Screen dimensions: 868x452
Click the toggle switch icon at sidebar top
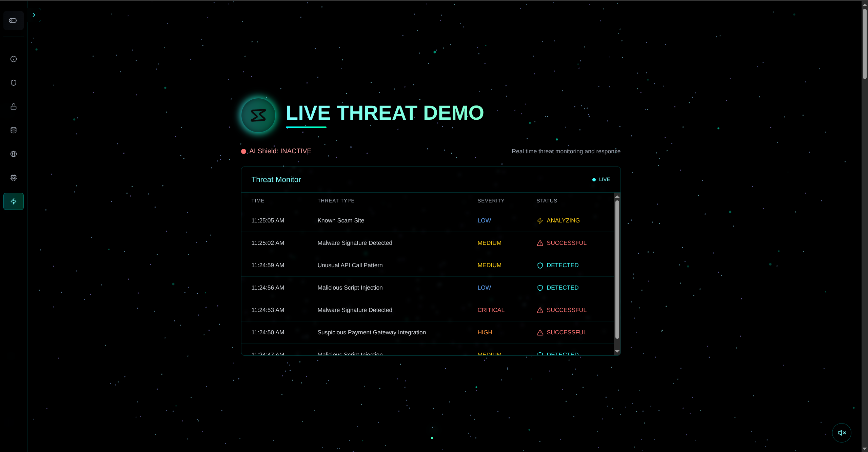pos(13,20)
